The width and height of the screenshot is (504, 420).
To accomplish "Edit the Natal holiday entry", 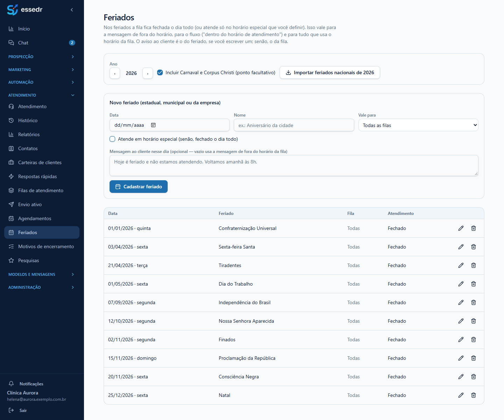I will coord(461,395).
